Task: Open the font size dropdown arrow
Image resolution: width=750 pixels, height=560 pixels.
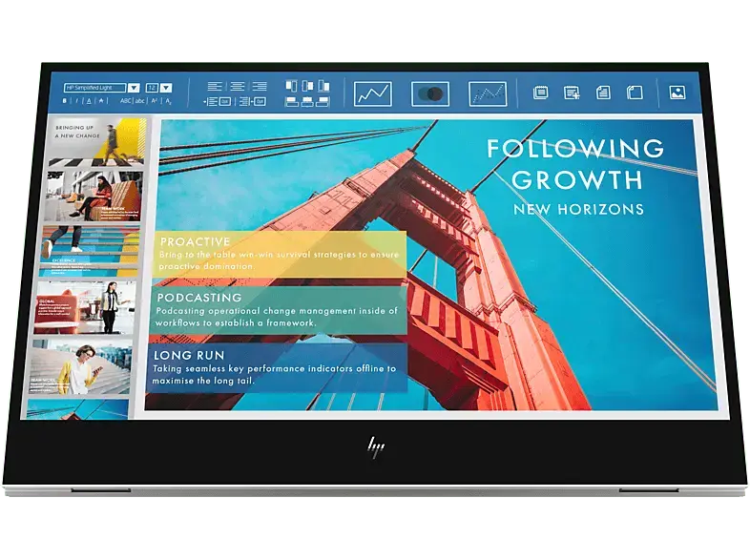Action: point(166,88)
